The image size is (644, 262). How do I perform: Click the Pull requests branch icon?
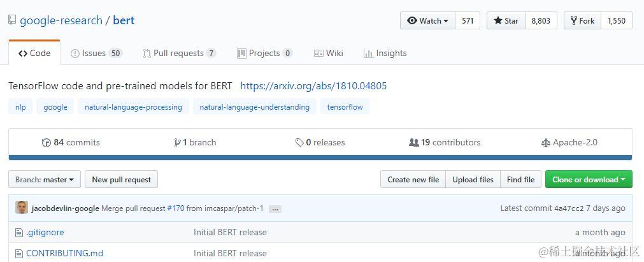click(147, 54)
